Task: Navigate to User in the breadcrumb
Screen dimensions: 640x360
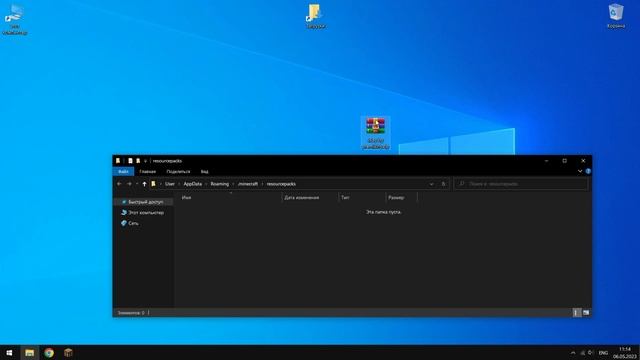Action: (170, 184)
